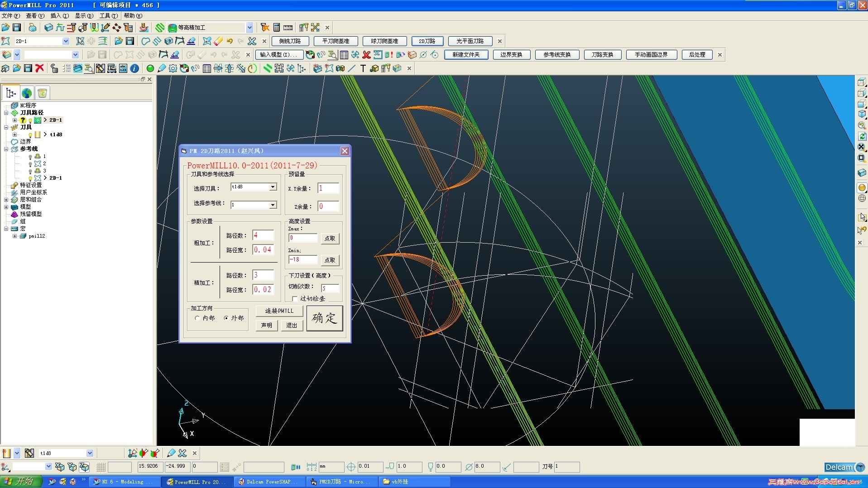Open the 显示 menu
Viewport: 868px width, 488px height.
tap(84, 16)
